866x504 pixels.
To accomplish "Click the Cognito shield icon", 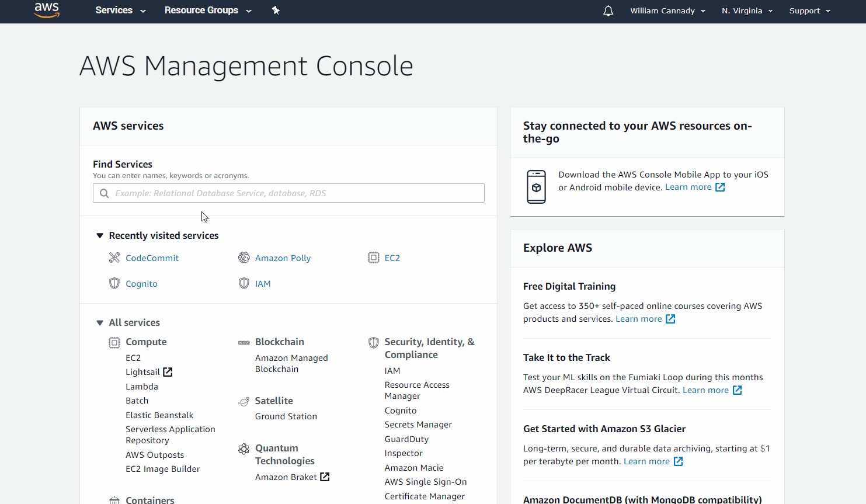I will tap(114, 283).
